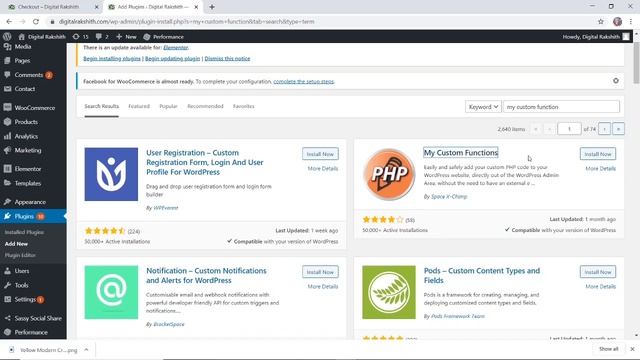The image size is (640, 360).
Task: Open Settings in the sidebar
Action: pyautogui.click(x=25, y=299)
